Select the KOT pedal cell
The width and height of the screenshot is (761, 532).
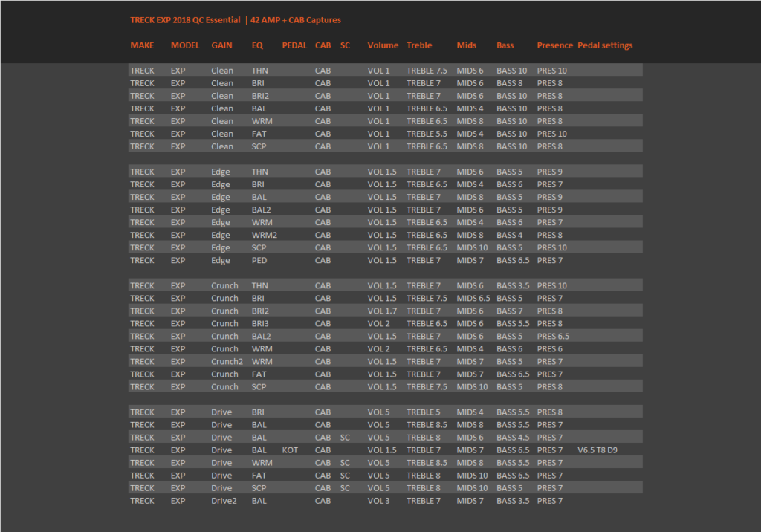[x=290, y=450]
